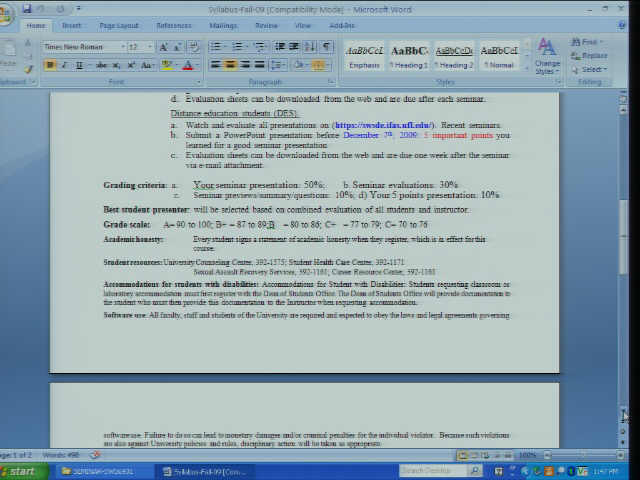Click the Replace button in Editing group
This screenshot has height=480, width=640.
589,56
